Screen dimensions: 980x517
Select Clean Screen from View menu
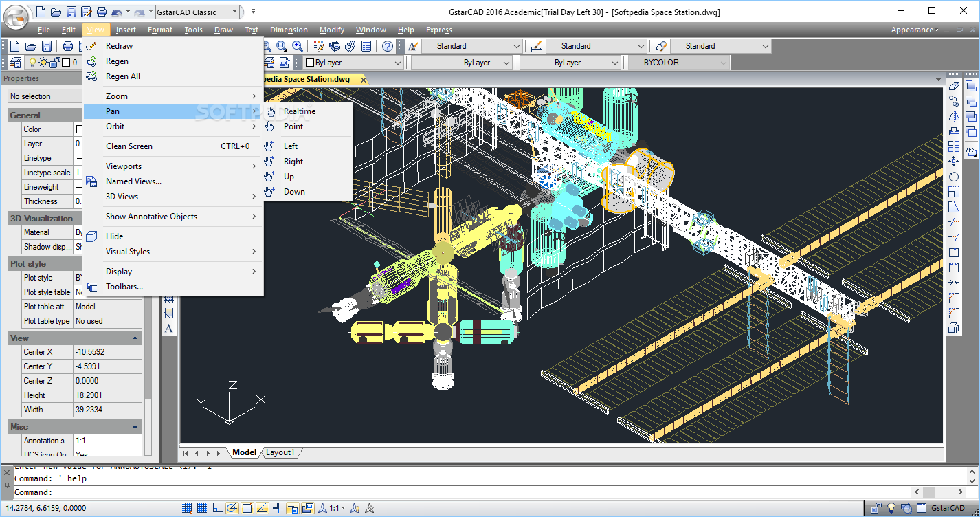coord(173,146)
